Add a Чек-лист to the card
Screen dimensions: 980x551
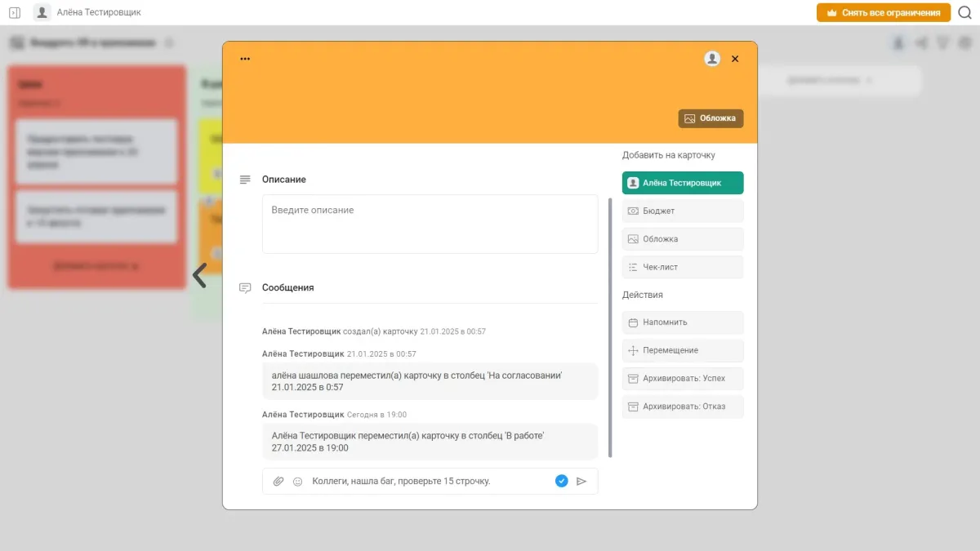pos(683,267)
